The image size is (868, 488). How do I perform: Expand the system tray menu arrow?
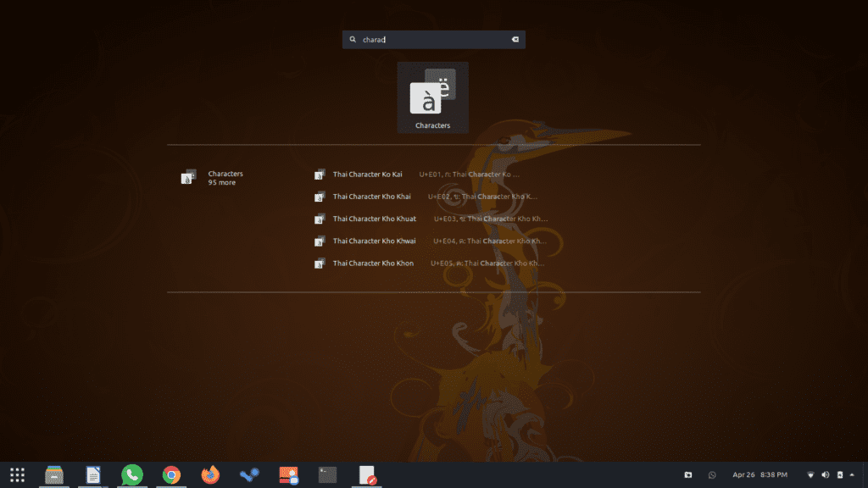click(x=852, y=474)
